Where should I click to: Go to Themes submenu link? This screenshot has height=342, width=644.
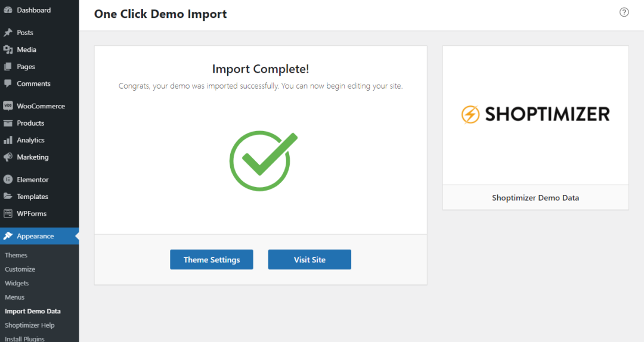pyautogui.click(x=16, y=256)
